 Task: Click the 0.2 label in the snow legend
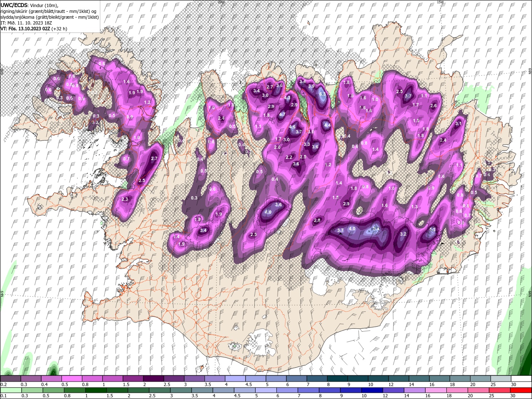click(4, 384)
